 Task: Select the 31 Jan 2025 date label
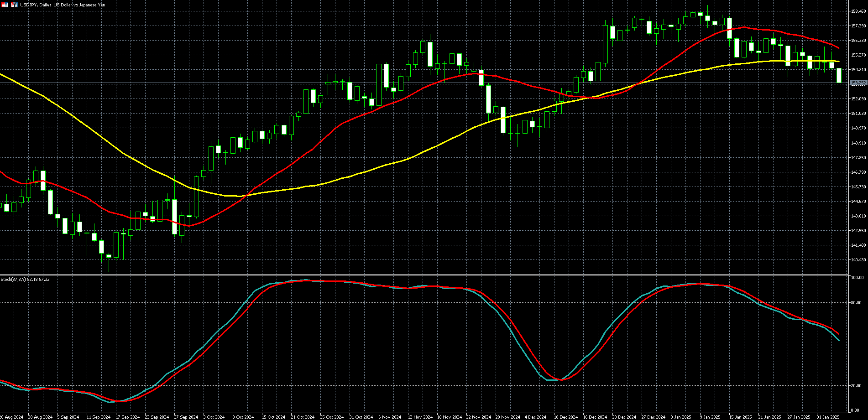828,417
